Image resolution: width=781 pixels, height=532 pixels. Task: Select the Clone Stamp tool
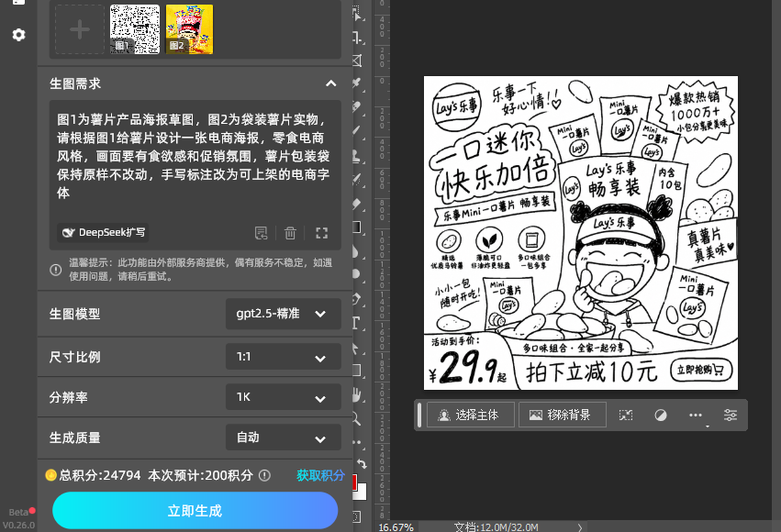pos(358,156)
